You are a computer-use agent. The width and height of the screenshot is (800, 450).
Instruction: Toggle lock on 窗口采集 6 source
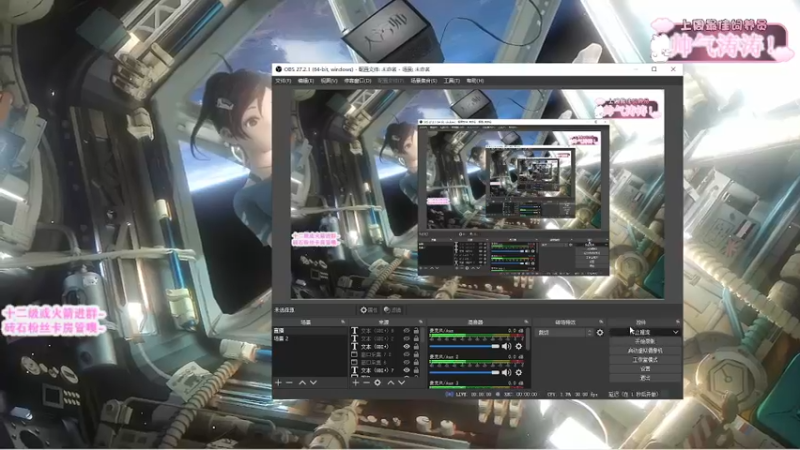pos(416,362)
